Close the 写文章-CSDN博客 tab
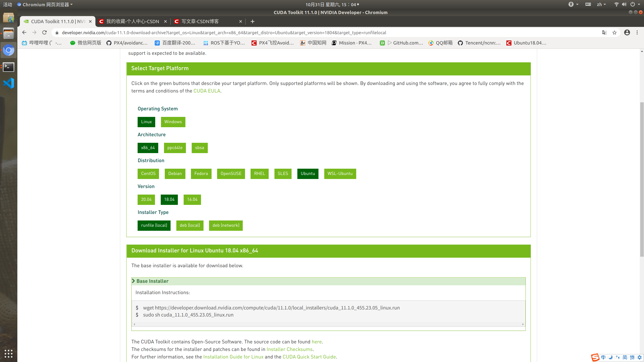Screen dimensions: 644x362 point(240,22)
